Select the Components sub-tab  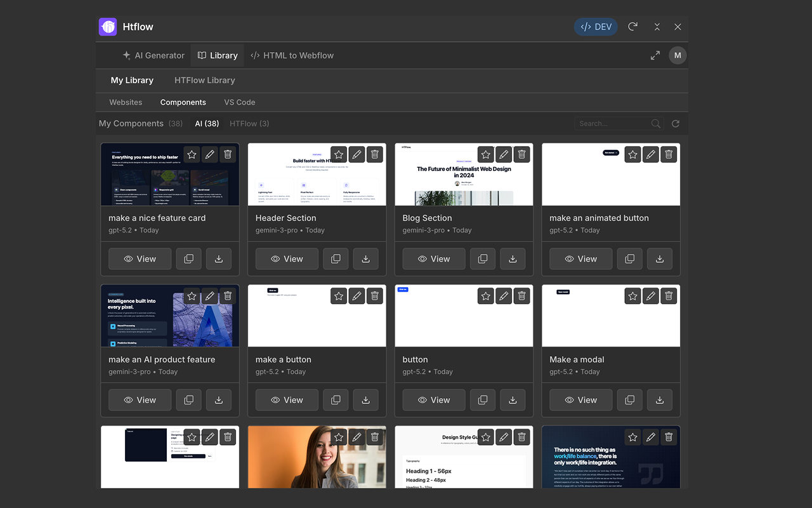tap(183, 102)
